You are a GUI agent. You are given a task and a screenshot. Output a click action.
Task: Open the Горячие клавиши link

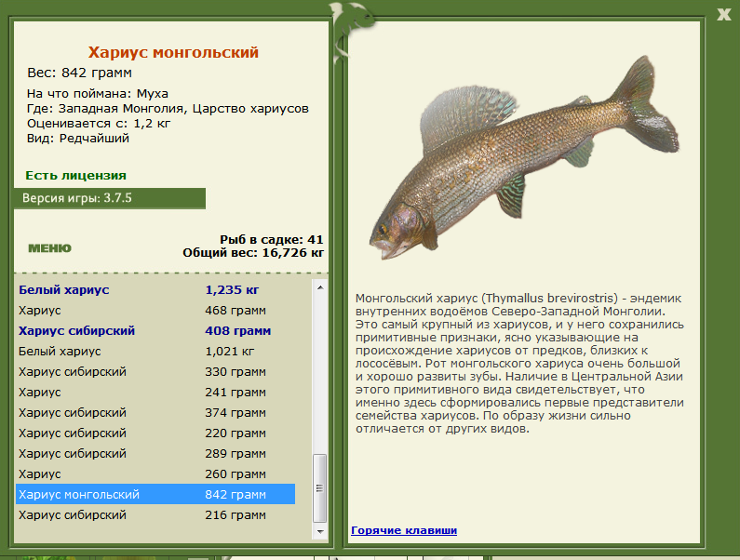[x=404, y=530]
